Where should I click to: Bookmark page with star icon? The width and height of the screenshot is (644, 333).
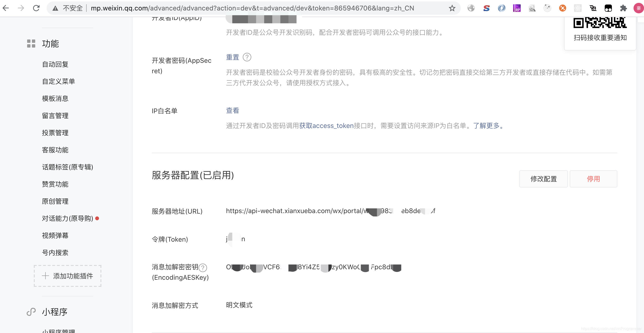pyautogui.click(x=452, y=8)
